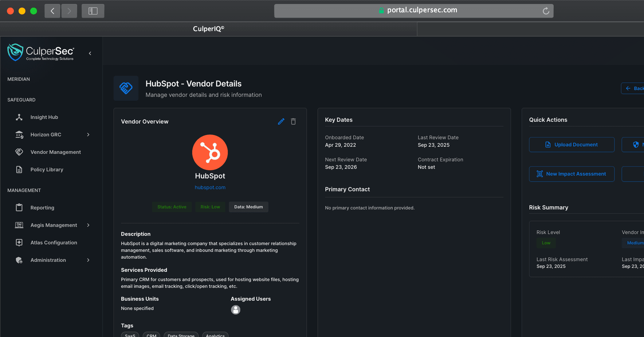Screen dimensions: 644x337
Task: Open the hubspot.com link
Action: pos(210,187)
